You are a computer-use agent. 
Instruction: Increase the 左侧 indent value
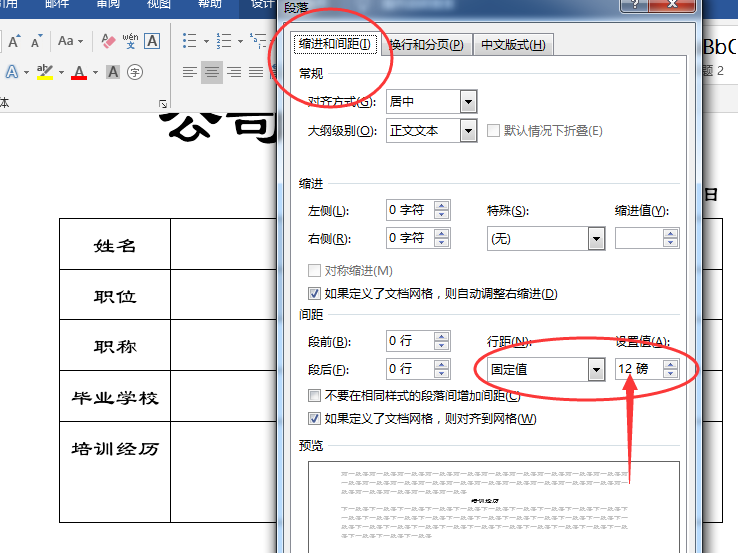coord(441,206)
